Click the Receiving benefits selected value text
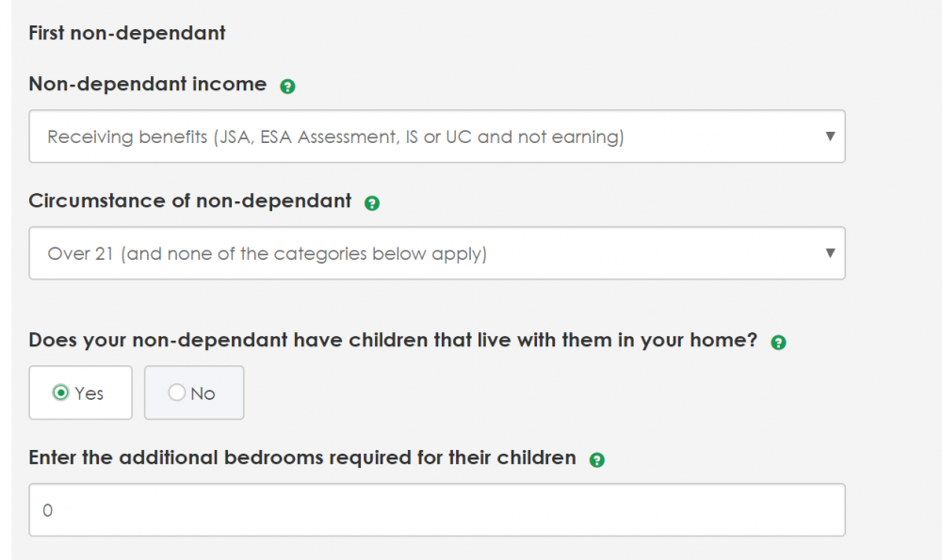Screen dimensions: 942x560 [x=335, y=137]
